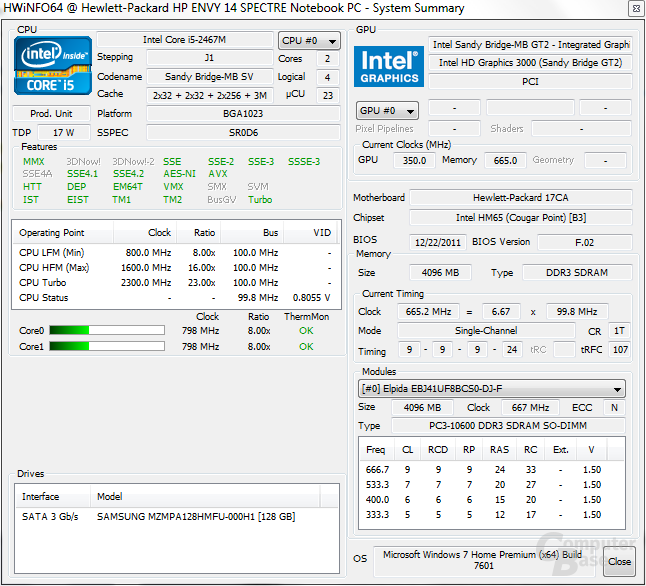Click the Core0 usage bar
Viewport: 646px width, 586px height.
click(107, 330)
